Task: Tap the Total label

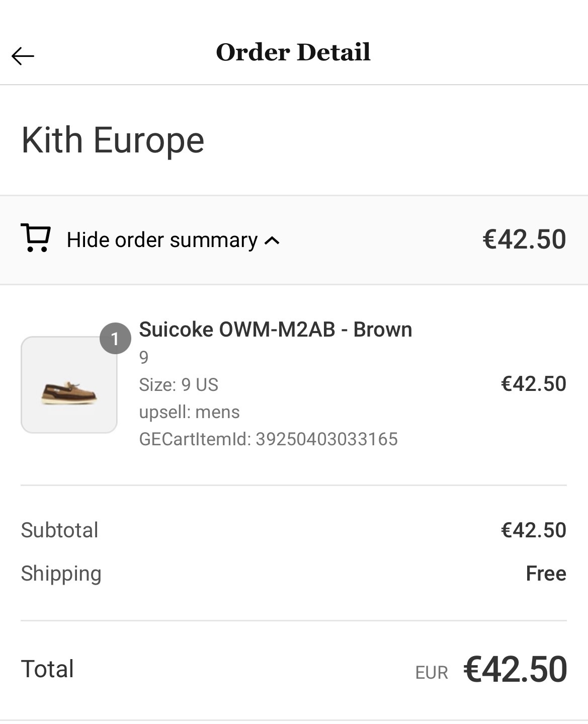Action: pyautogui.click(x=47, y=669)
